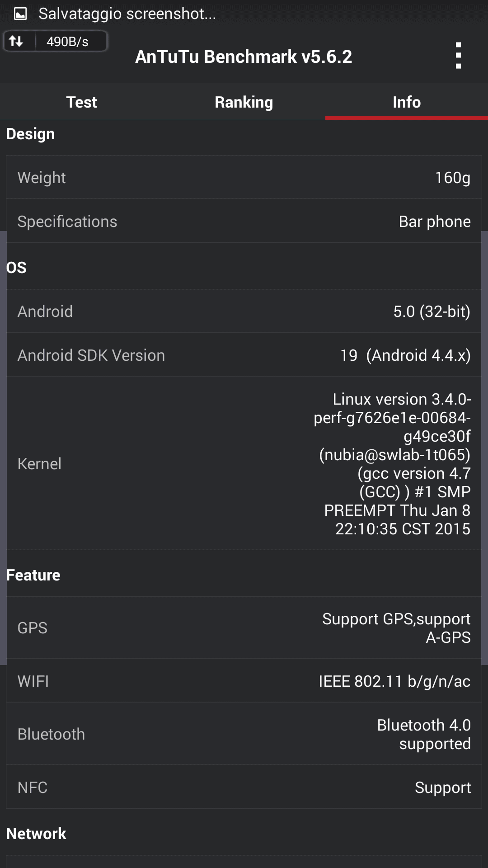Tap the Android SDK Version row
This screenshot has width=488, height=868.
click(x=244, y=355)
